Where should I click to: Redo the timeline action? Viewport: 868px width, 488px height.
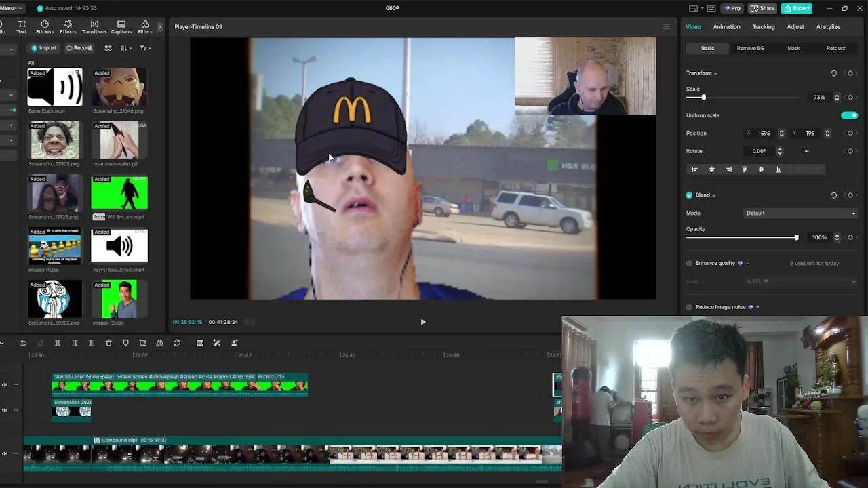[41, 343]
